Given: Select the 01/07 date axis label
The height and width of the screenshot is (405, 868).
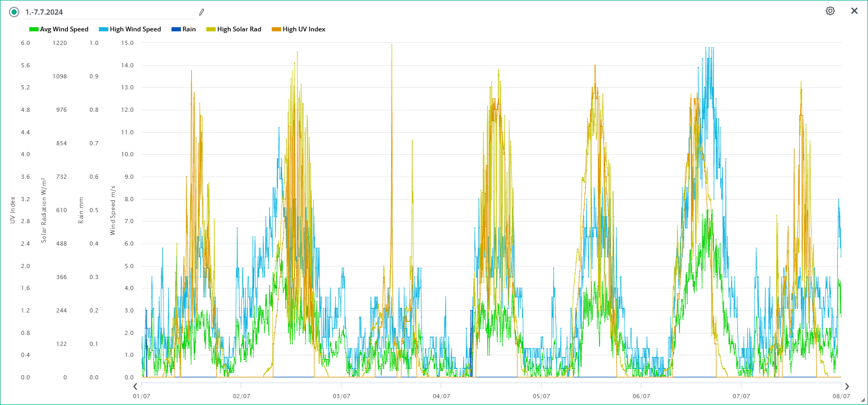Looking at the screenshot, I should pos(142,396).
